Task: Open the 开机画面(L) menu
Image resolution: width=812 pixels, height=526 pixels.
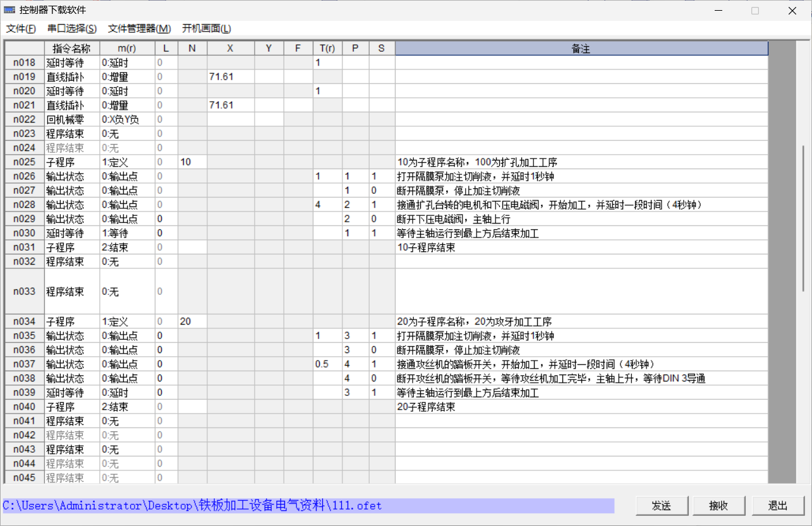Action: click(x=207, y=28)
